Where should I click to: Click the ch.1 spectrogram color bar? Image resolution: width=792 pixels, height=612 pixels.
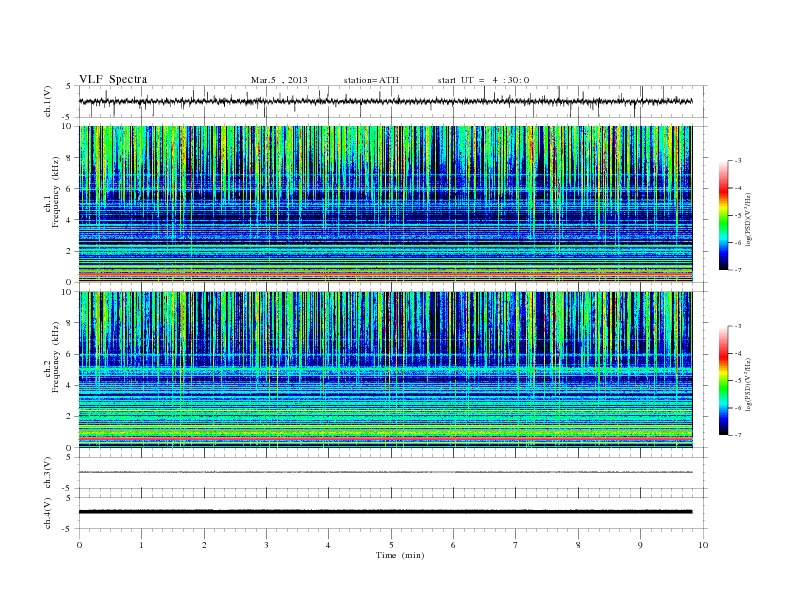click(x=724, y=215)
